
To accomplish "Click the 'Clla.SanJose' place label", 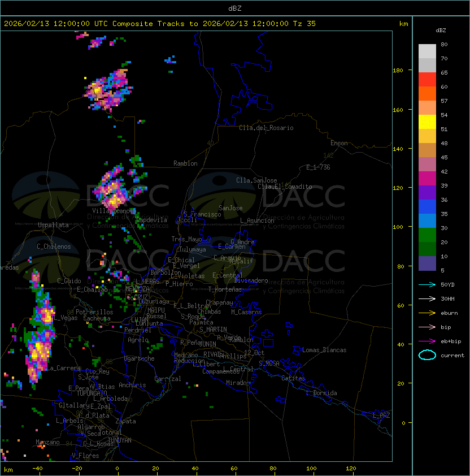I will click(x=256, y=180).
